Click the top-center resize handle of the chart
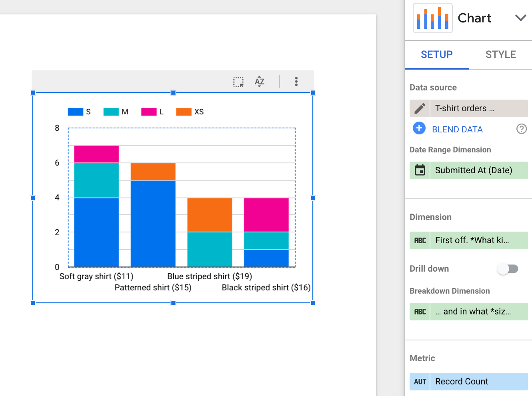This screenshot has width=532, height=396. tap(173, 93)
